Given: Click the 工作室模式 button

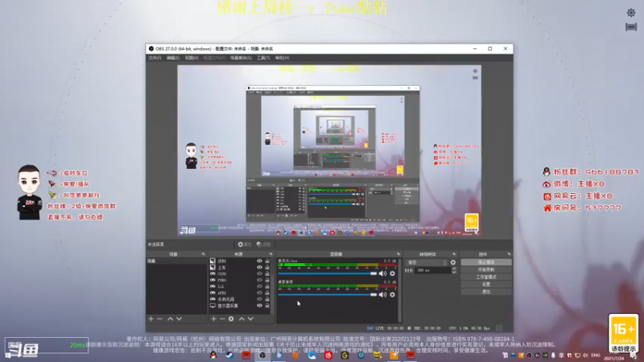Looking at the screenshot, I should [x=486, y=277].
